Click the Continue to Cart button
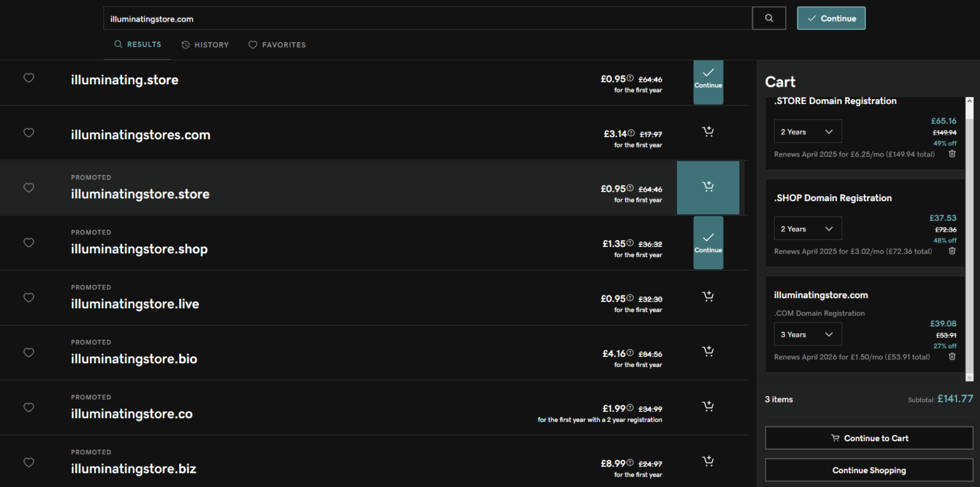The image size is (980, 487). (869, 438)
